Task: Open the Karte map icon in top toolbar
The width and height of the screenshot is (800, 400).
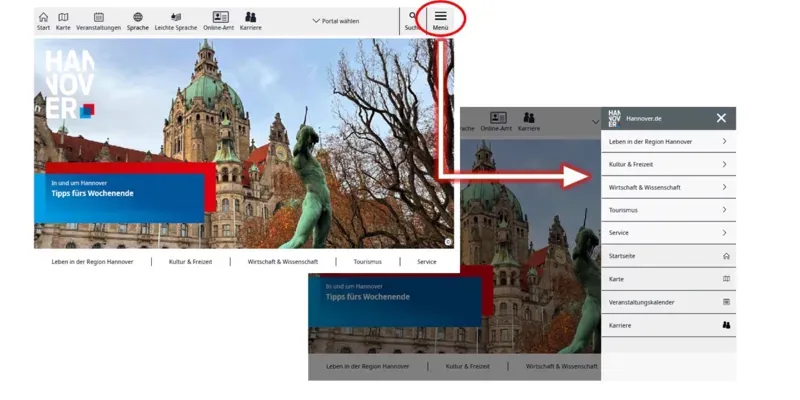Action: coord(63,17)
